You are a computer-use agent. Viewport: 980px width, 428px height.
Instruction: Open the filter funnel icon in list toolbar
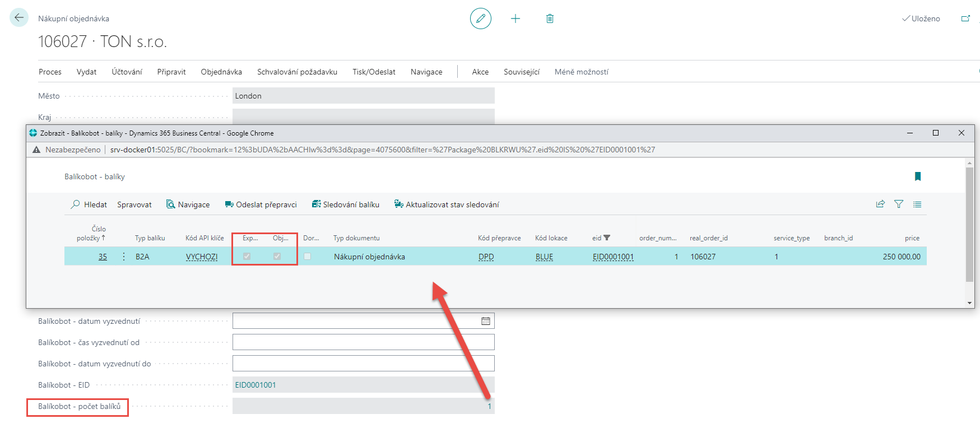899,204
